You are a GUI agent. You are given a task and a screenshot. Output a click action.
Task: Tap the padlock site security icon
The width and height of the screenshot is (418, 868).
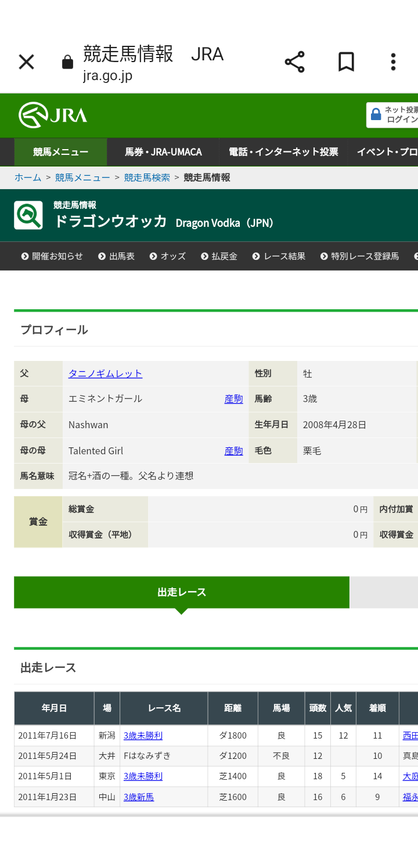pos(68,63)
